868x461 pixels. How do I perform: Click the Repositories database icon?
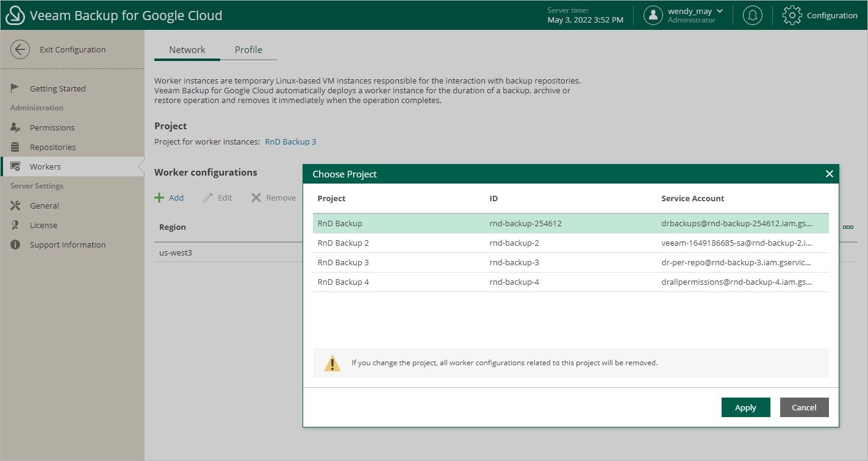16,147
